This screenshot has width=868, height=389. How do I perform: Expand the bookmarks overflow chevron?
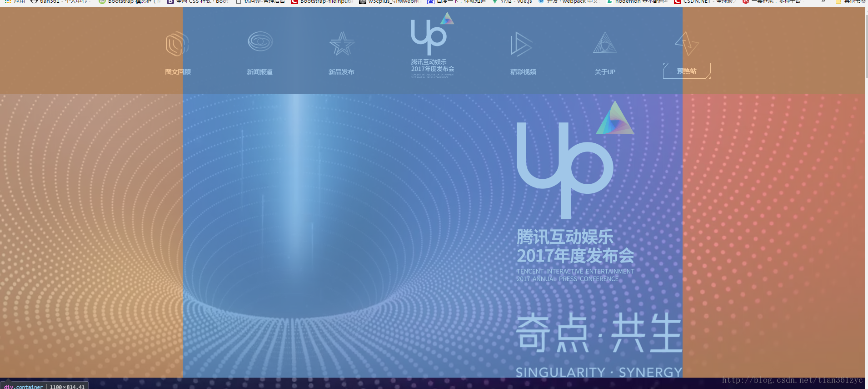(823, 2)
